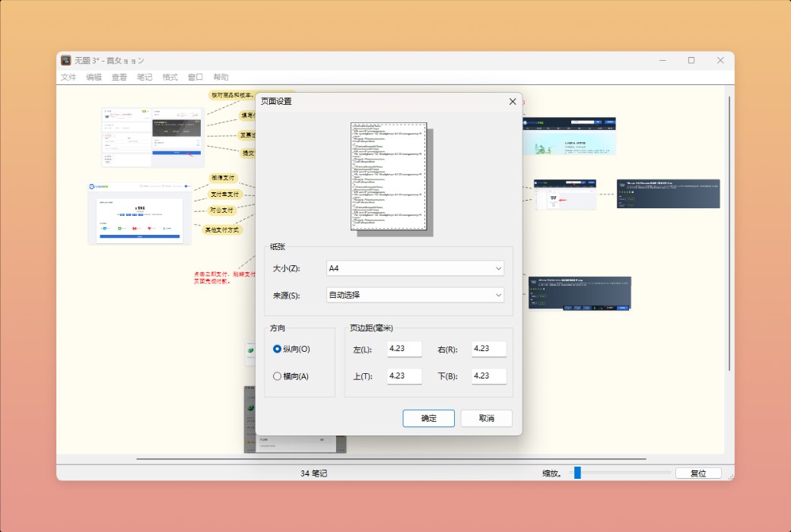This screenshot has height=532, width=791.
Task: Open the 笔记 menu
Action: pyautogui.click(x=144, y=76)
